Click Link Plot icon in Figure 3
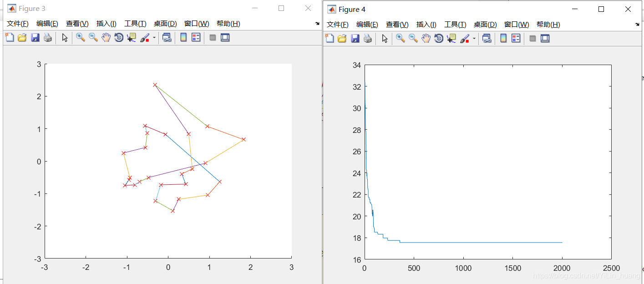This screenshot has width=644, height=284. pyautogui.click(x=167, y=38)
